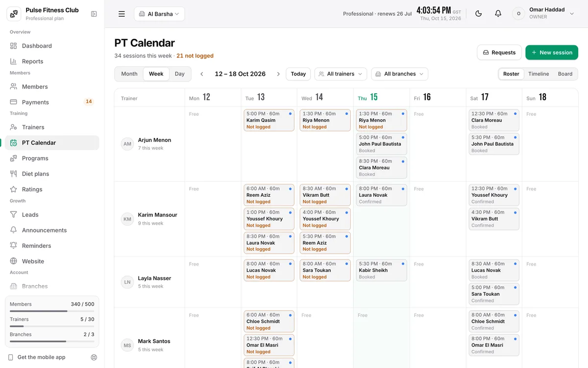Viewport: 588px width, 368px height.
Task: Click the Leads funnel icon
Action: click(14, 214)
